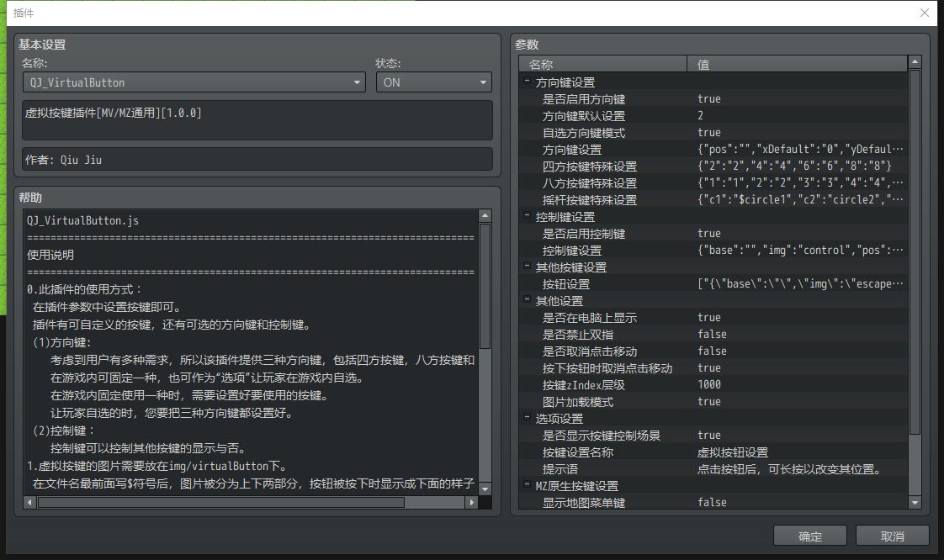
Task: Click the help panel scroll-right arrow
Action: click(x=472, y=502)
